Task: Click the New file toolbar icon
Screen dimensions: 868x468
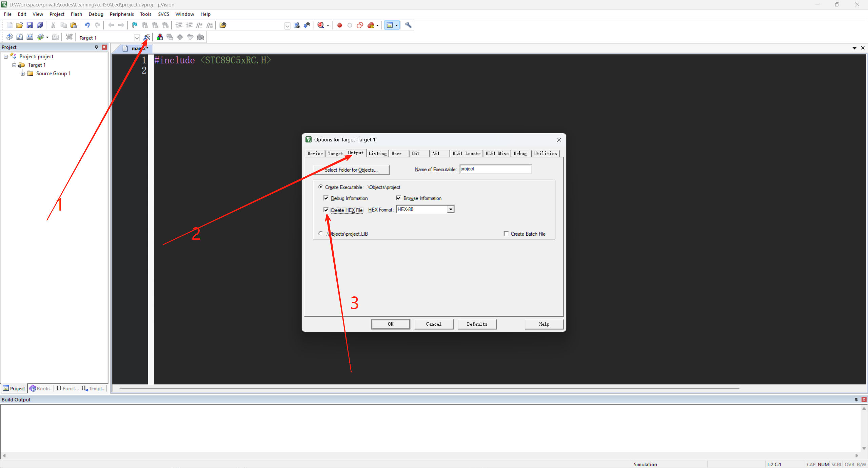Action: click(x=9, y=25)
